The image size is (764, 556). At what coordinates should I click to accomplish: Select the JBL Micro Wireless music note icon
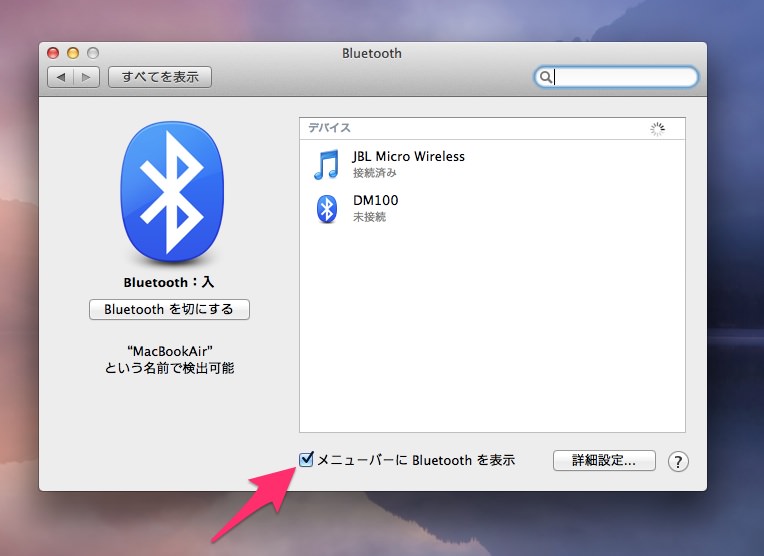tap(326, 165)
